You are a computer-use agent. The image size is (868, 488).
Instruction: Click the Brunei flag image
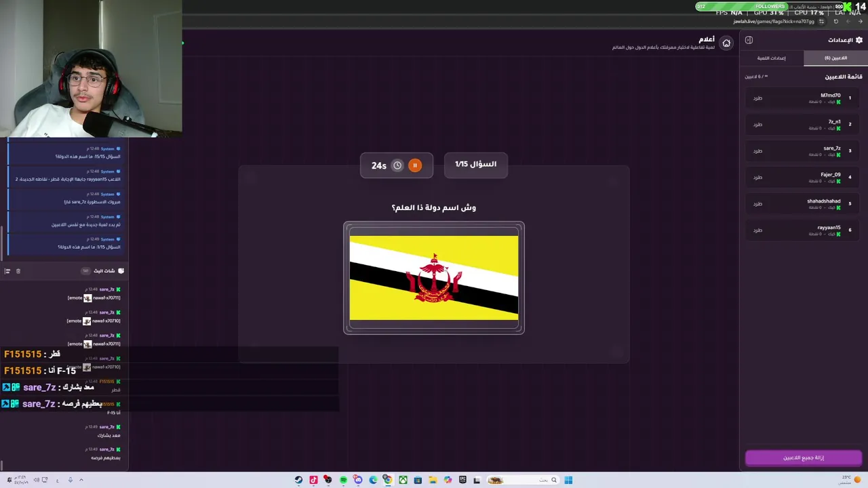pyautogui.click(x=434, y=278)
